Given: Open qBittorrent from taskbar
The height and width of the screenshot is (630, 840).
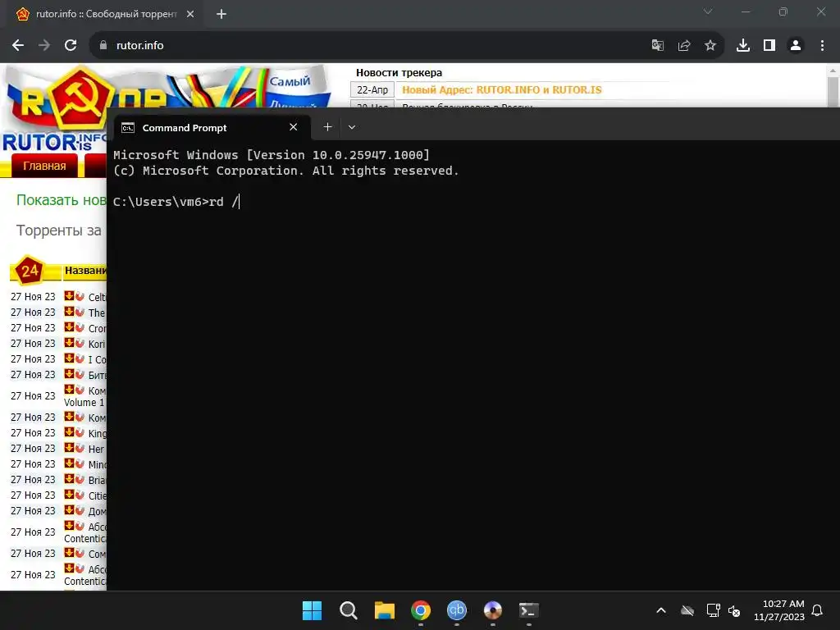Looking at the screenshot, I should click(456, 610).
